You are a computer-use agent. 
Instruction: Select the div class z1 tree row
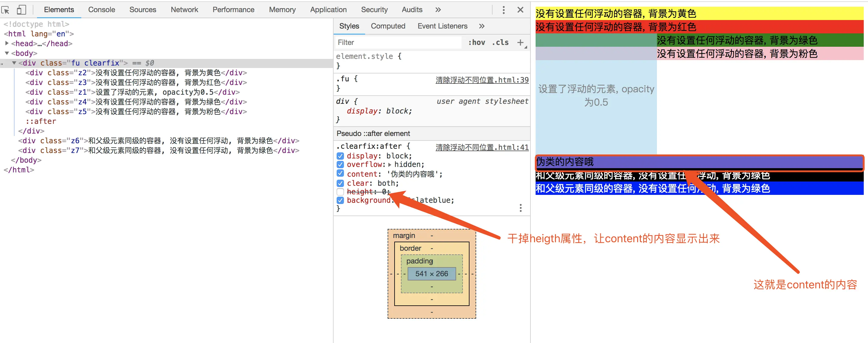133,92
